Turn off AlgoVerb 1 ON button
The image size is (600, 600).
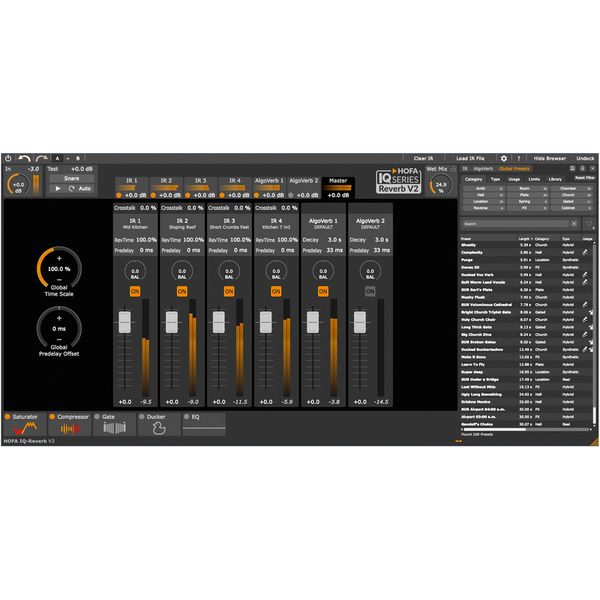point(323,292)
